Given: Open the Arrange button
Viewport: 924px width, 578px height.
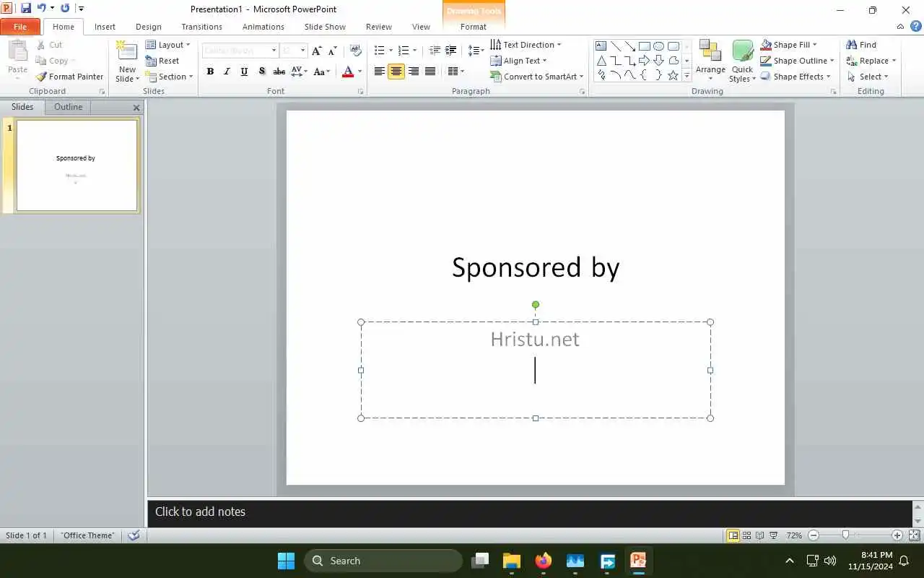Looking at the screenshot, I should 710,61.
